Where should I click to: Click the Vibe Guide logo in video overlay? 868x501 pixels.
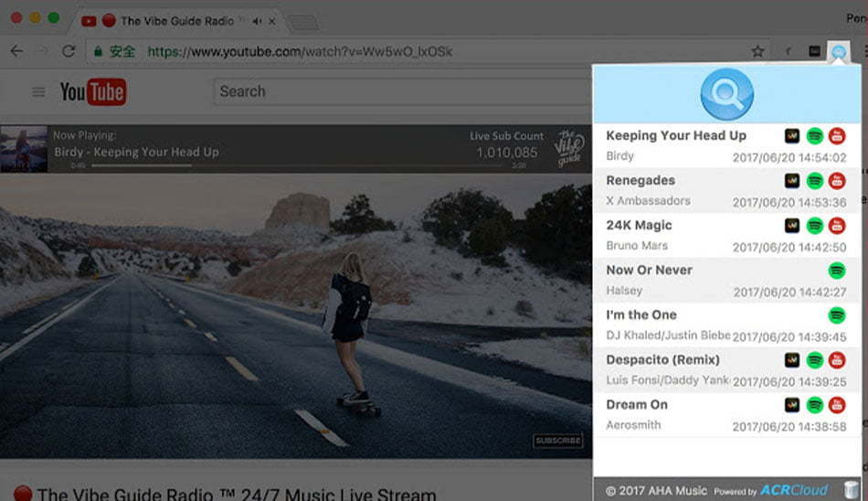point(570,148)
